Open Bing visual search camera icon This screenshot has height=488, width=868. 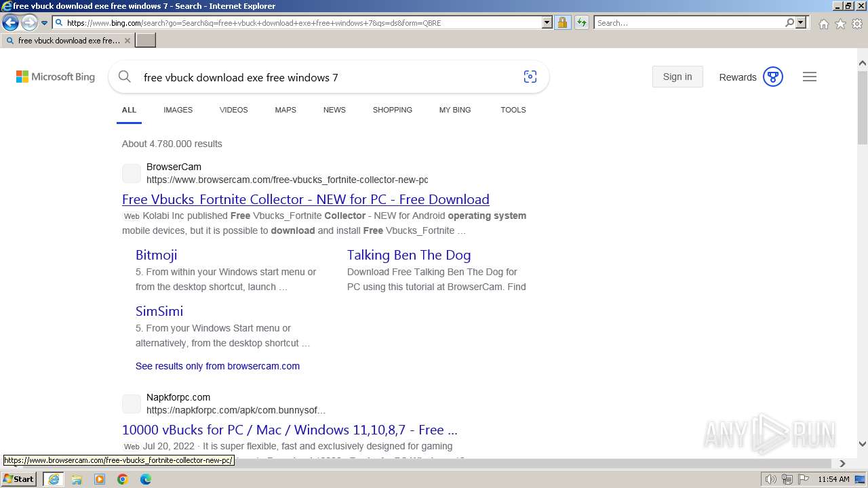click(x=530, y=77)
